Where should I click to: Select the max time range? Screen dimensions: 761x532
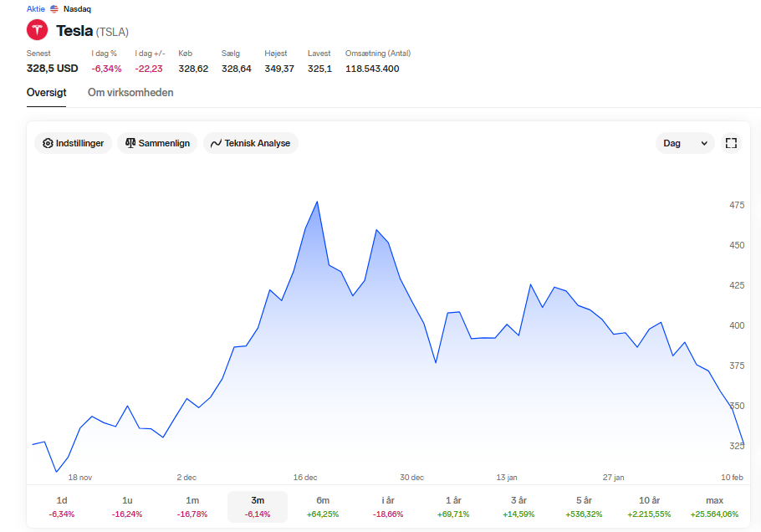(714, 507)
